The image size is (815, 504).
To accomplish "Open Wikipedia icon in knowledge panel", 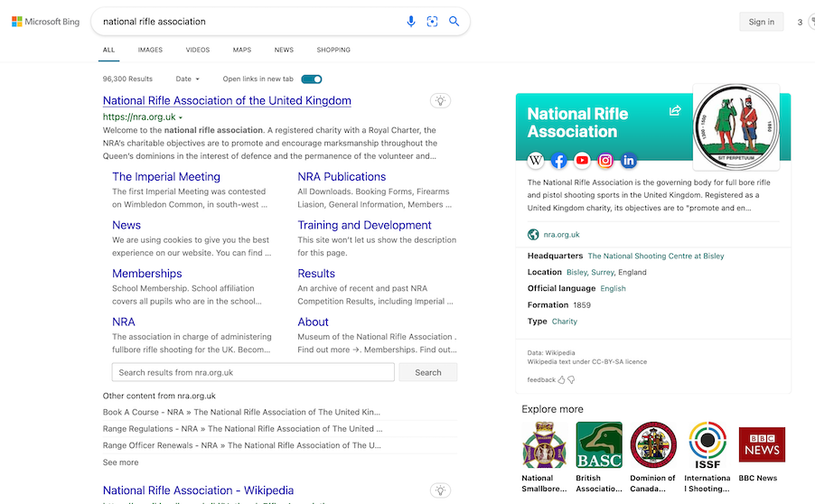I will [536, 161].
